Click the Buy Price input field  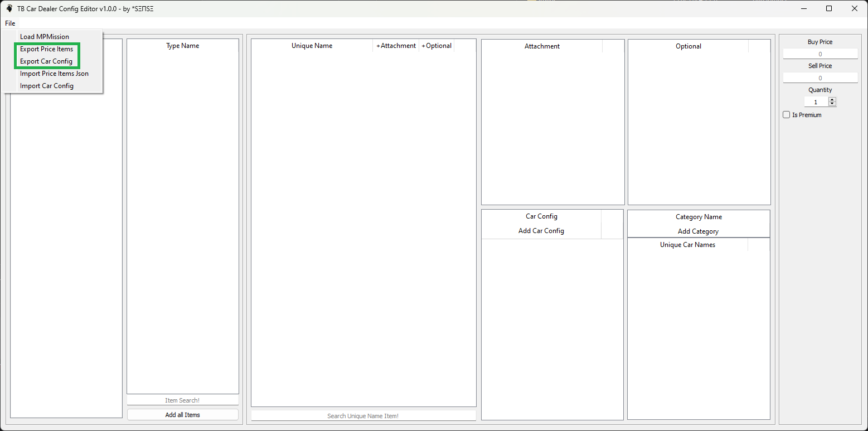[x=820, y=54]
